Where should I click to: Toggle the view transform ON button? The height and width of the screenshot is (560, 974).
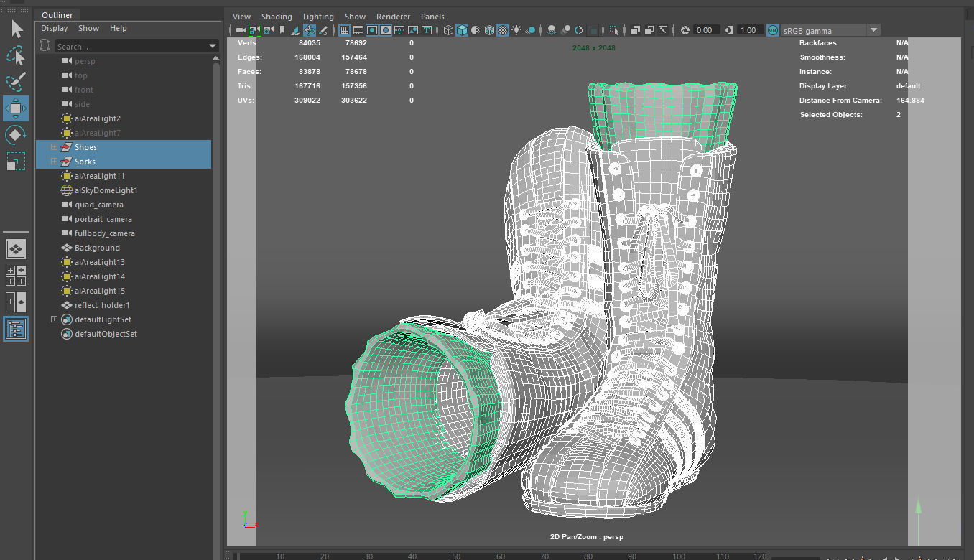(772, 30)
